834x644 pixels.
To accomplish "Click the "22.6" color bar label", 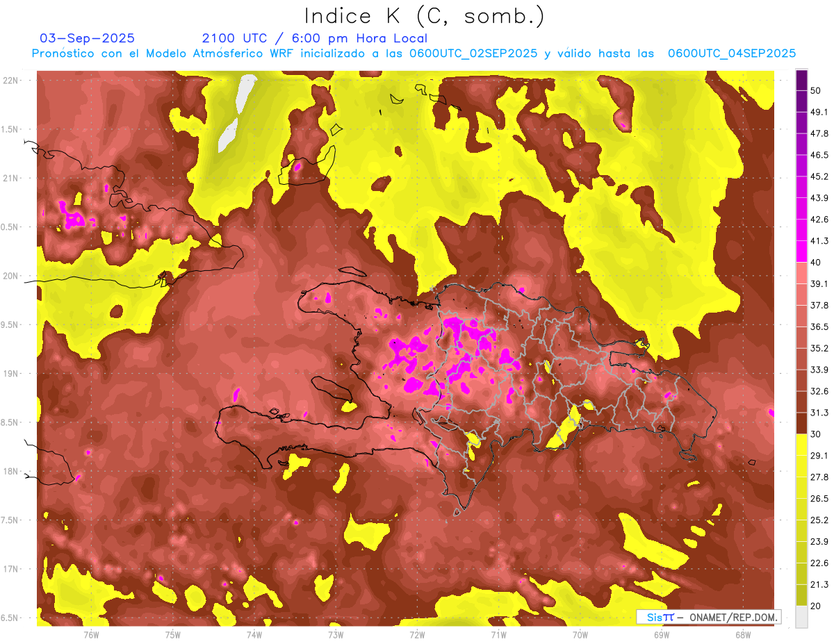I will pos(819,563).
